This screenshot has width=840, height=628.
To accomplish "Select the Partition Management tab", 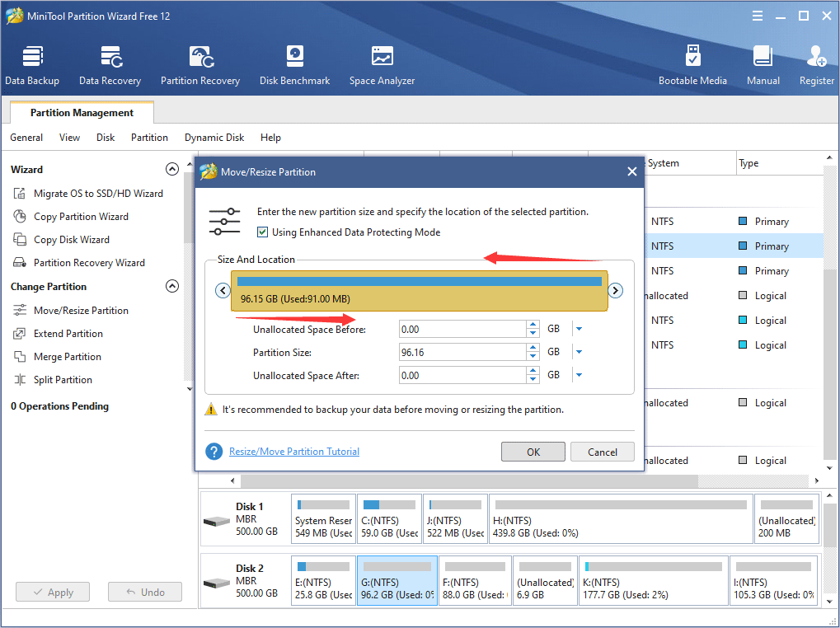I will tap(82, 112).
